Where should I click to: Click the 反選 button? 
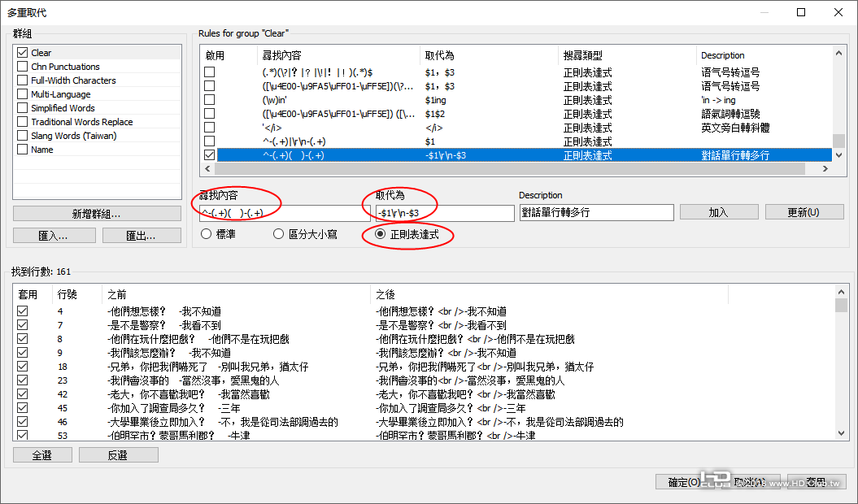pos(119,454)
